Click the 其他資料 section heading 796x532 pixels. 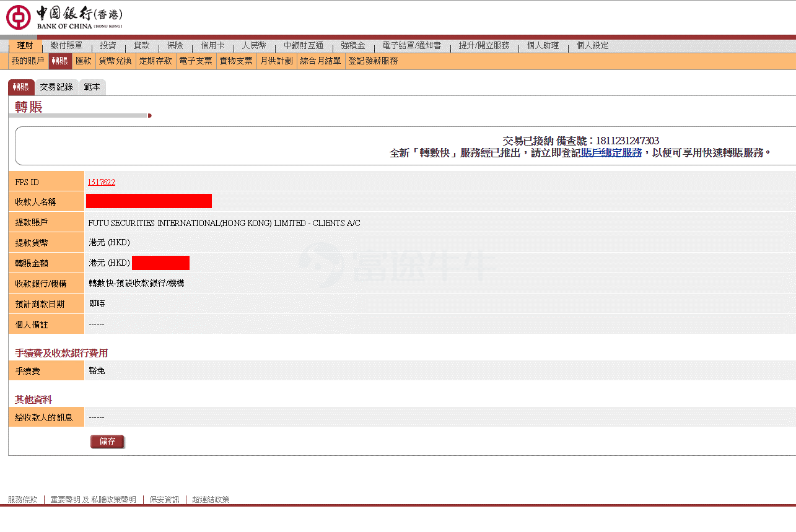pos(33,399)
